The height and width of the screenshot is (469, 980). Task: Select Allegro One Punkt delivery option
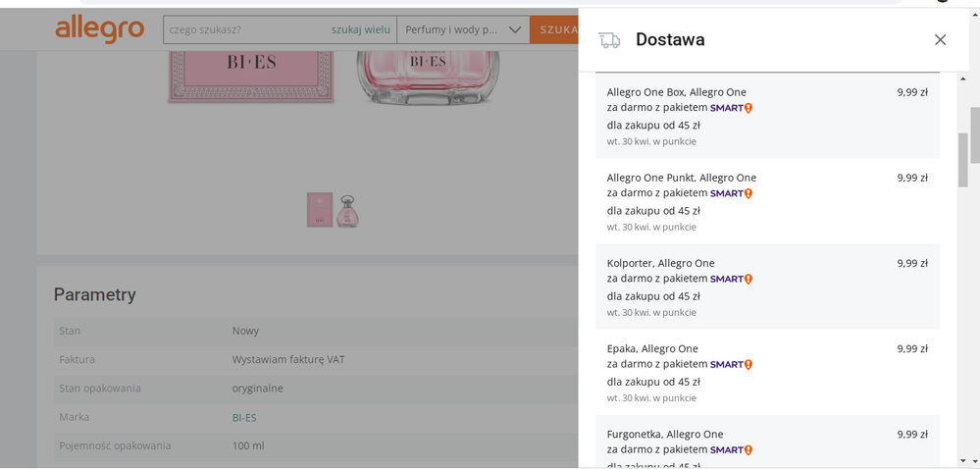click(767, 201)
